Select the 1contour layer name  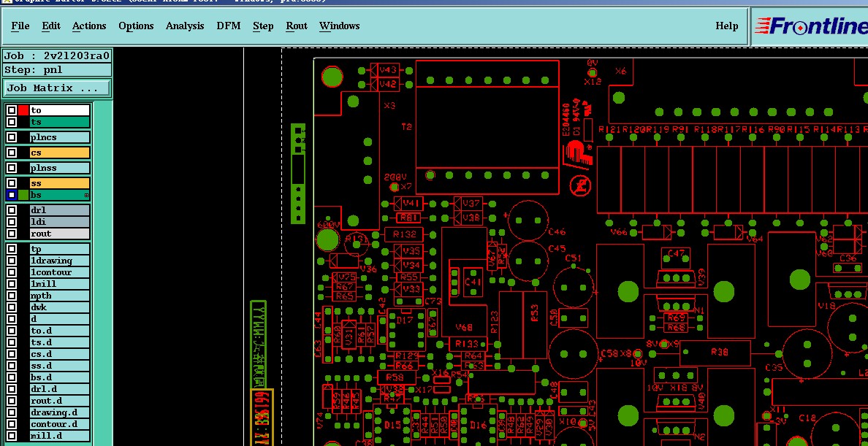[60, 272]
